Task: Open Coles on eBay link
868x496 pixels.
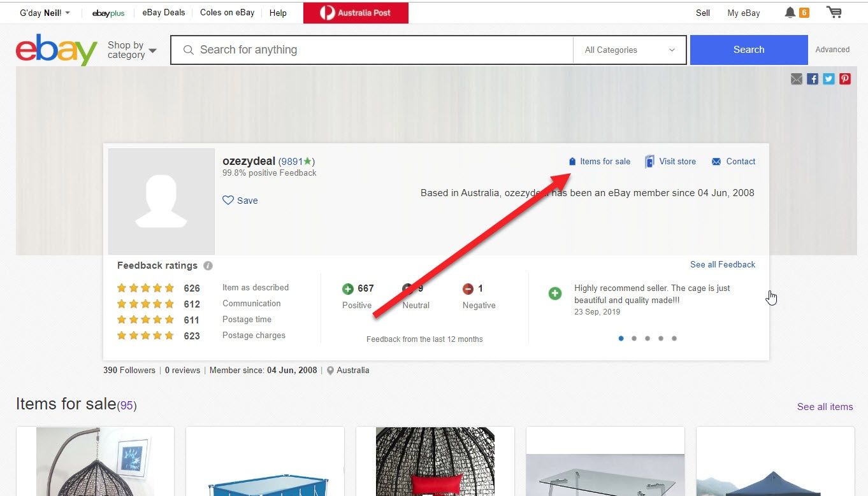Action: tap(227, 12)
